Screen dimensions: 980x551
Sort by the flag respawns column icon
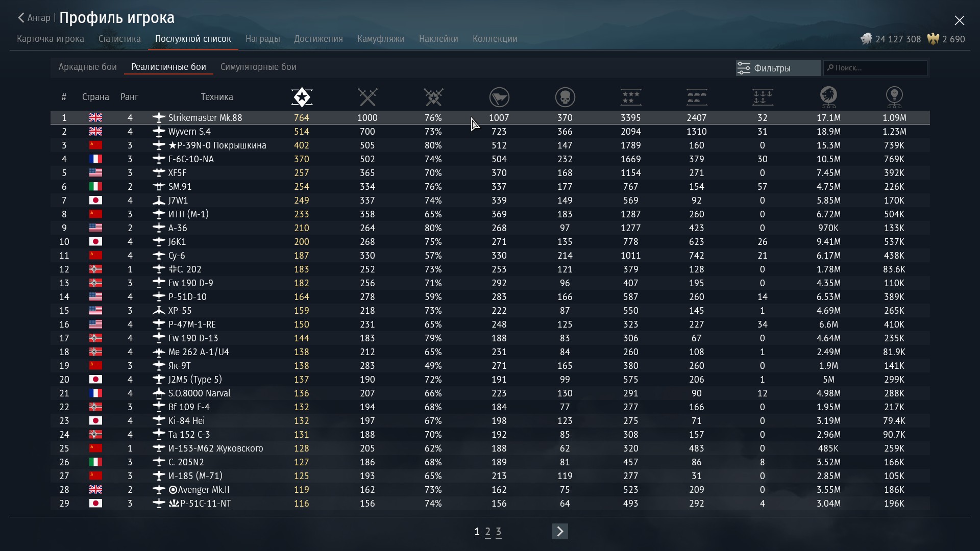tap(499, 97)
